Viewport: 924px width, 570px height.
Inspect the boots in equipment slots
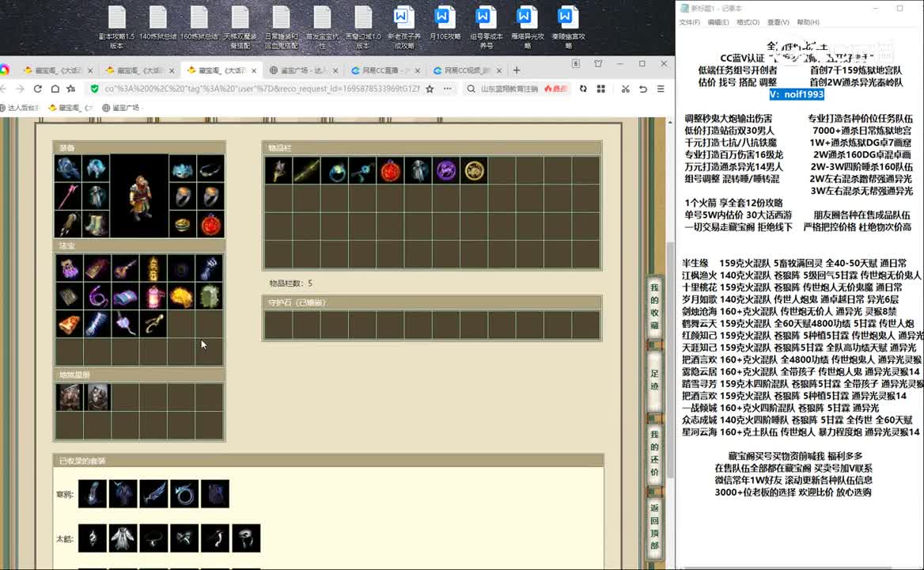click(x=96, y=224)
